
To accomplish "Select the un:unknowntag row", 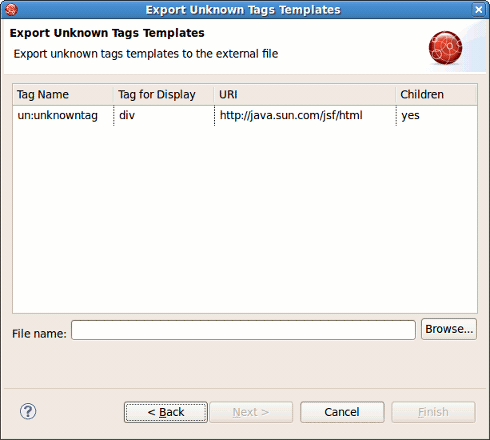I will pos(245,116).
